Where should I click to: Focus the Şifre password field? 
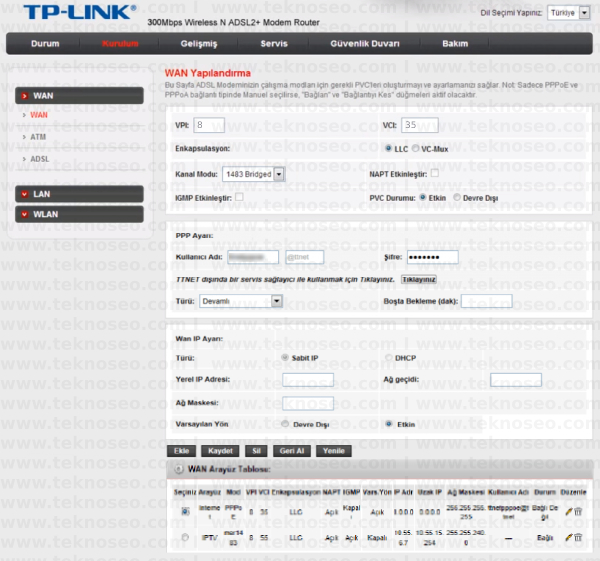pyautogui.click(x=433, y=257)
